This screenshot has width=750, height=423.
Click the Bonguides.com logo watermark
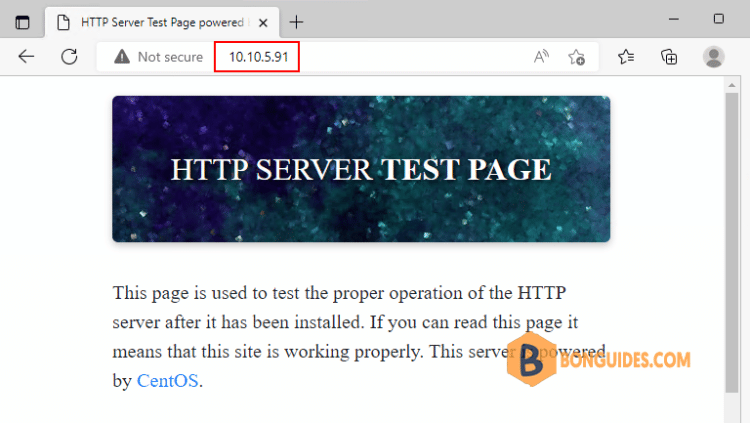pyautogui.click(x=600, y=359)
